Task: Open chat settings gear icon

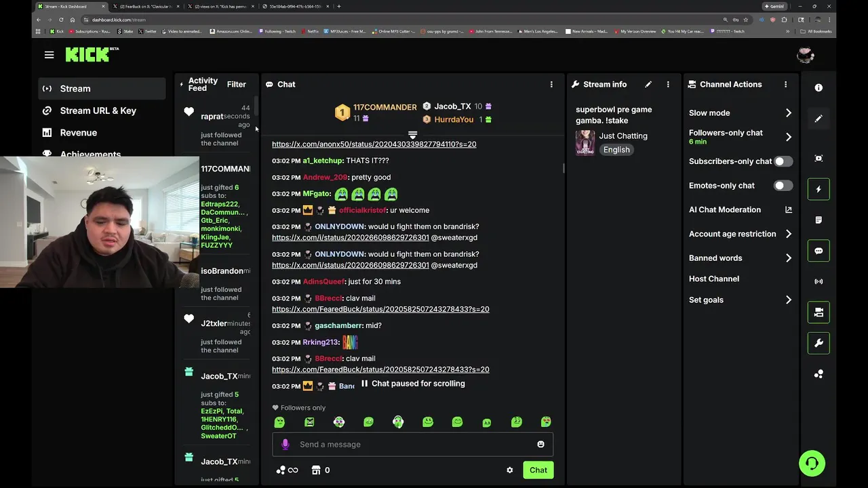Action: tap(509, 470)
